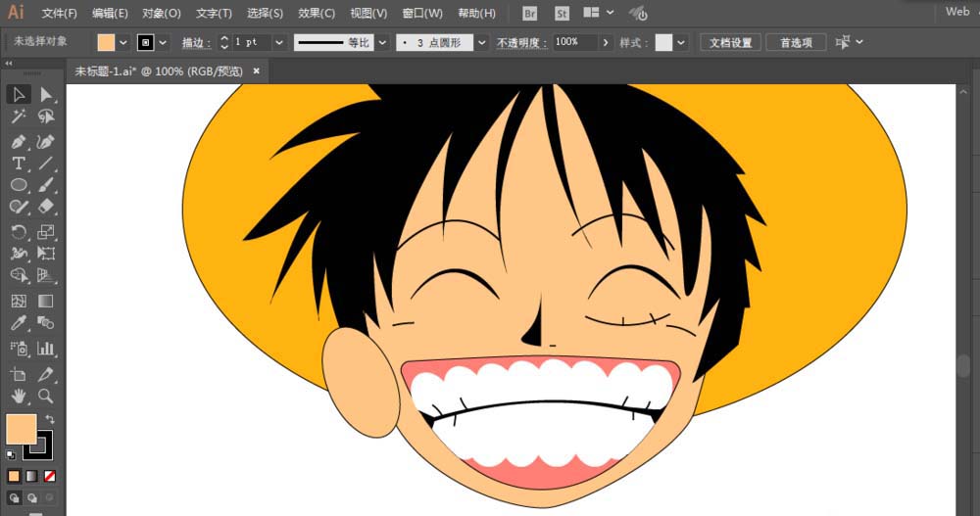Select the Line Segment tool
The image size is (980, 516).
click(x=46, y=164)
